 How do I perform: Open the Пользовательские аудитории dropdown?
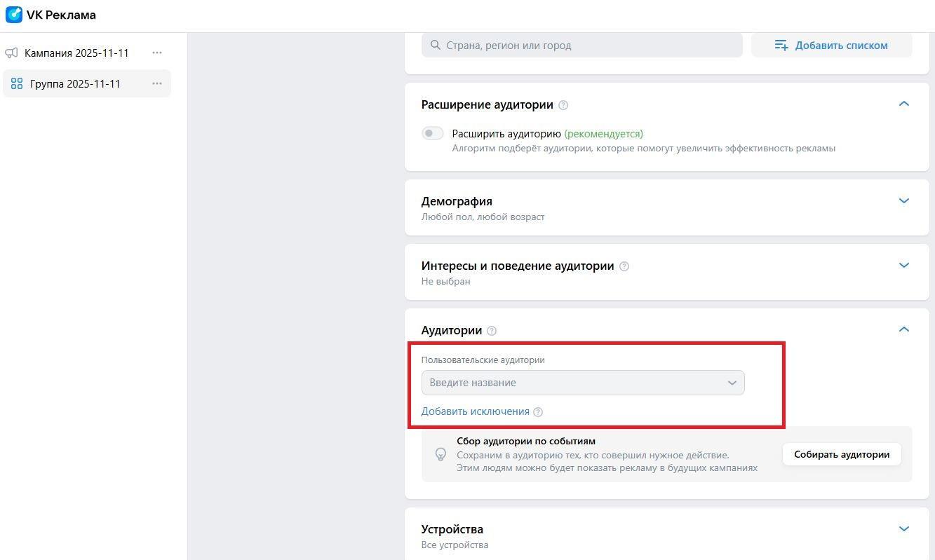coord(582,383)
